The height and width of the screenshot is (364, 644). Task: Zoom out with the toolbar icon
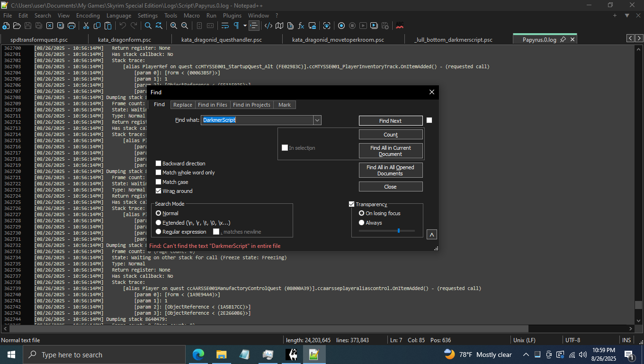coord(185,26)
